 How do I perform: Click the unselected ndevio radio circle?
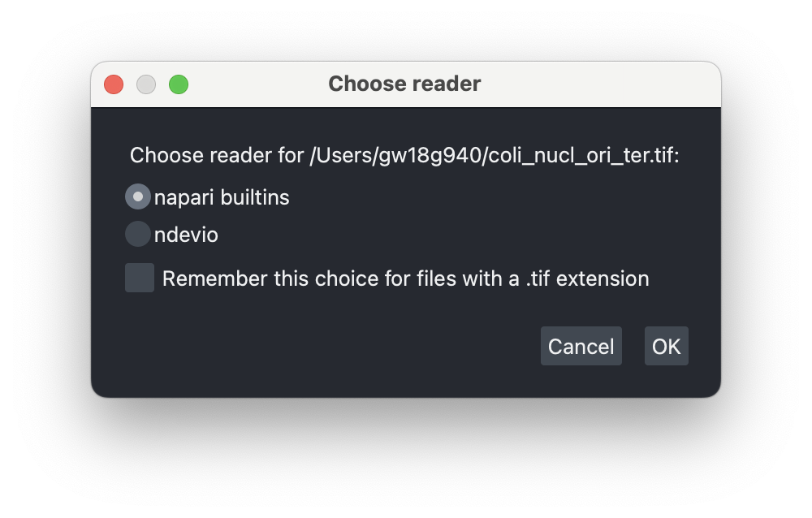click(138, 234)
